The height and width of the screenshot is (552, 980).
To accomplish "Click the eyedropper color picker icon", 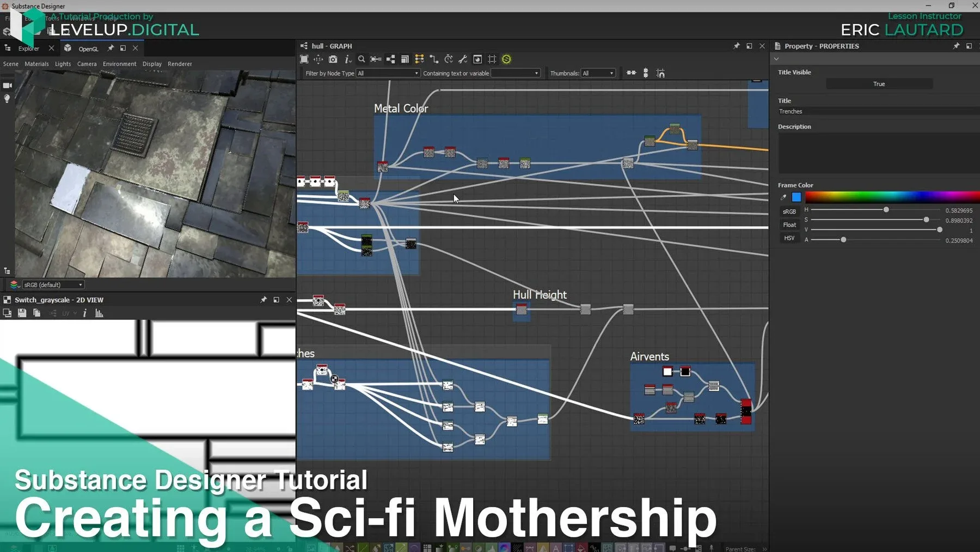I will point(783,197).
